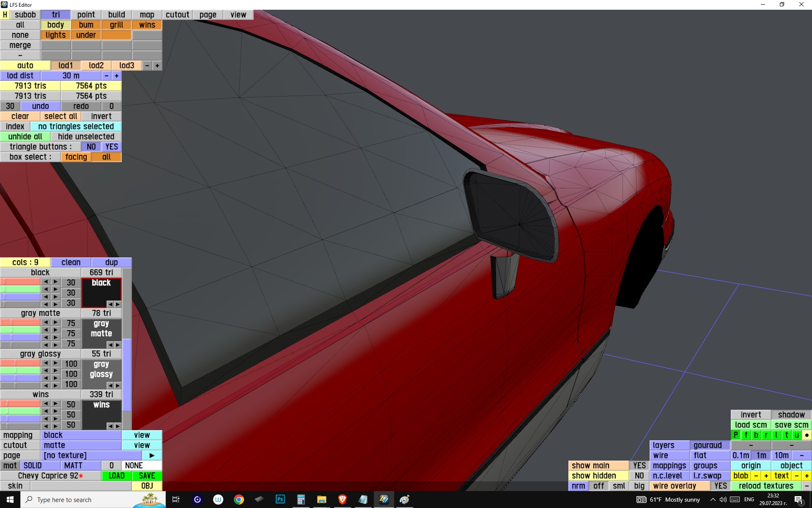Open the cutout menu tab
The image size is (812, 508).
pos(177,15)
